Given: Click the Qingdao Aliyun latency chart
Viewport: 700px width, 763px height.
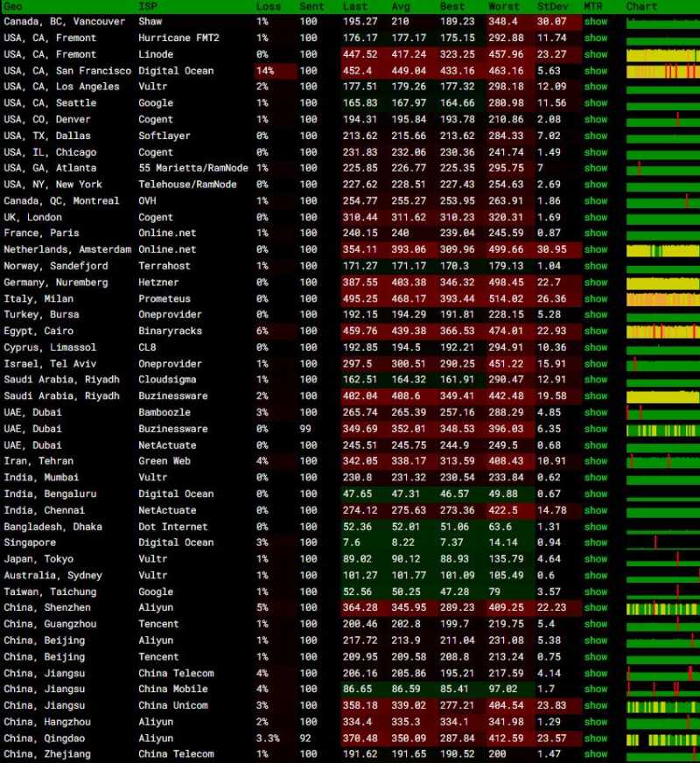Looking at the screenshot, I should tap(663, 739).
